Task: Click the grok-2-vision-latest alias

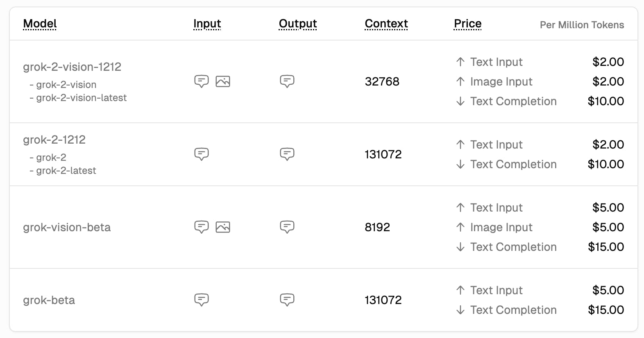Action: (x=81, y=98)
